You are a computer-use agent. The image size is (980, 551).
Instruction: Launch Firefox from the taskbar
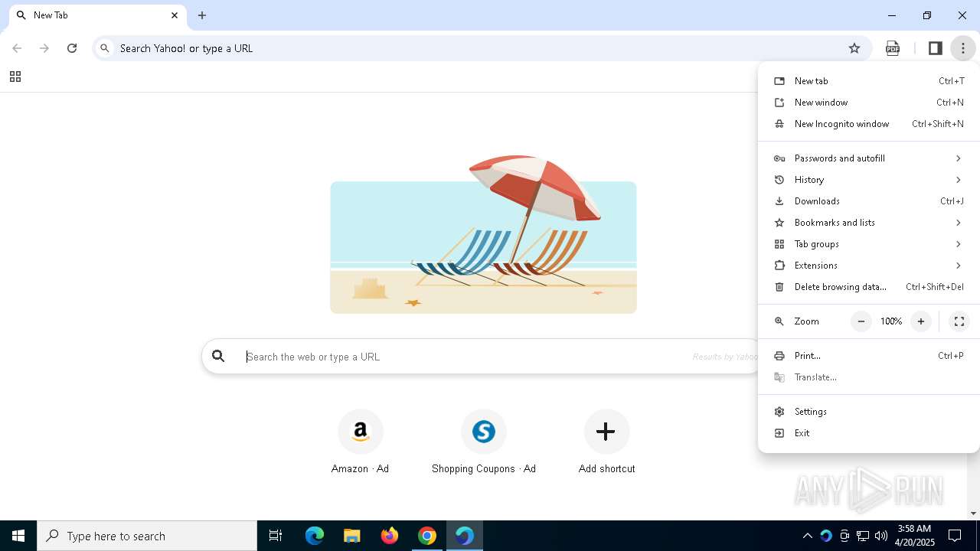[x=390, y=536]
